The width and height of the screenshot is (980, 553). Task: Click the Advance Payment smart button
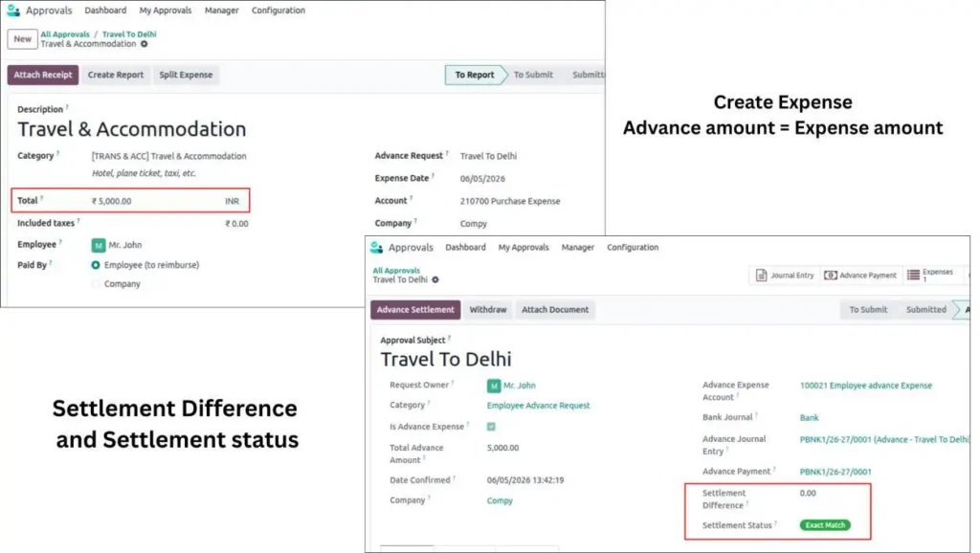[x=860, y=276]
